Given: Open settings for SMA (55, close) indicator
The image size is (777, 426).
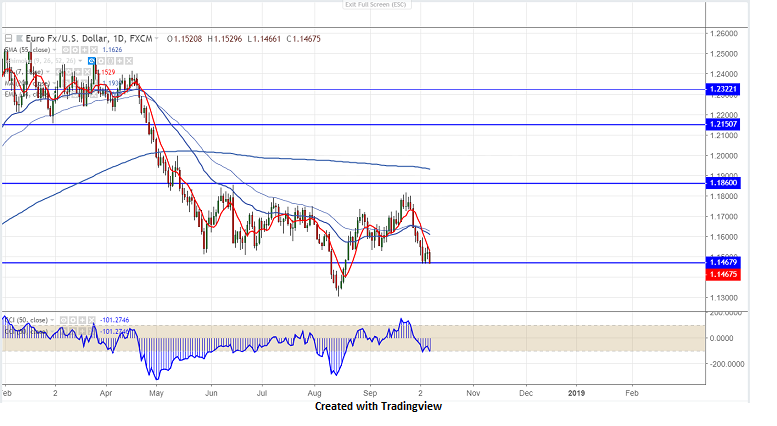Looking at the screenshot, I should [x=75, y=50].
